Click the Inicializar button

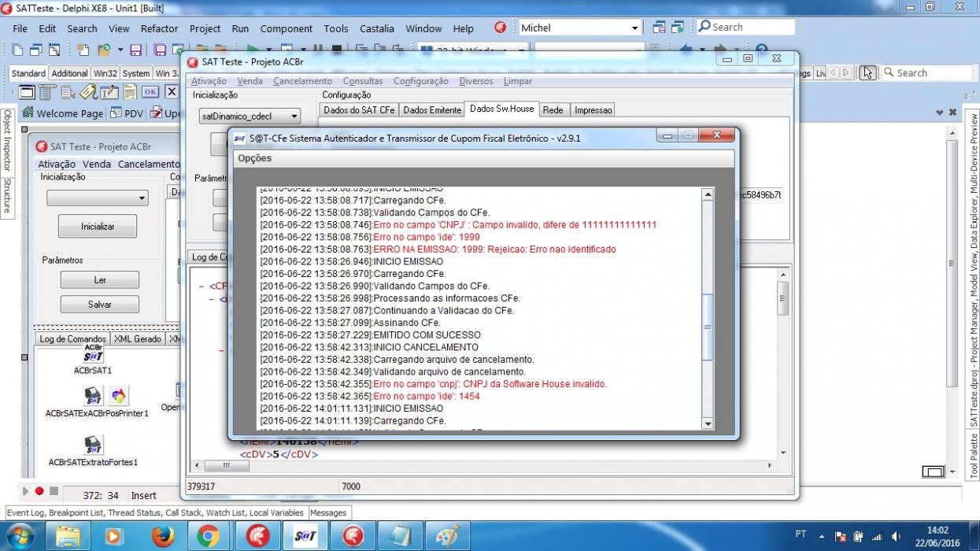(98, 227)
